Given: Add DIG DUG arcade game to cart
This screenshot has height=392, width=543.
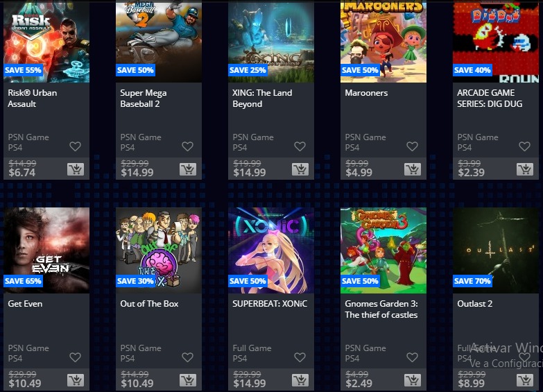Looking at the screenshot, I should 525,169.
